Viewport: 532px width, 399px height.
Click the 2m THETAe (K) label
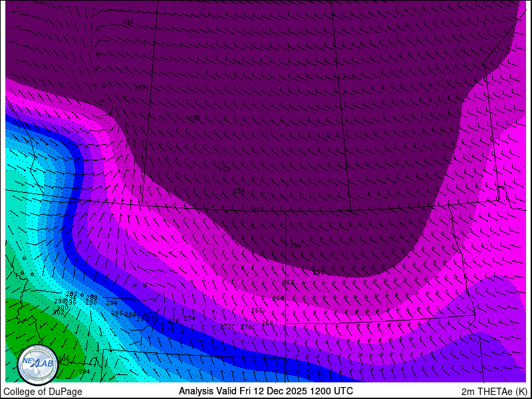[495, 392]
